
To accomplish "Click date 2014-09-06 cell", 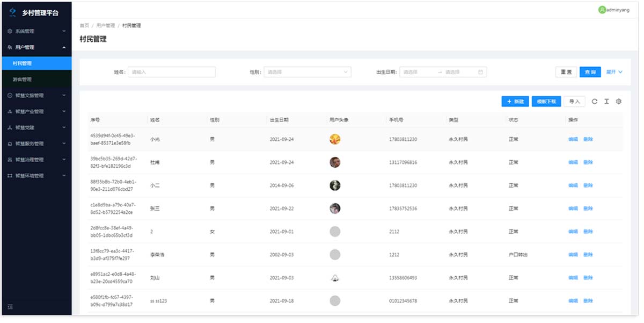I will (x=282, y=185).
